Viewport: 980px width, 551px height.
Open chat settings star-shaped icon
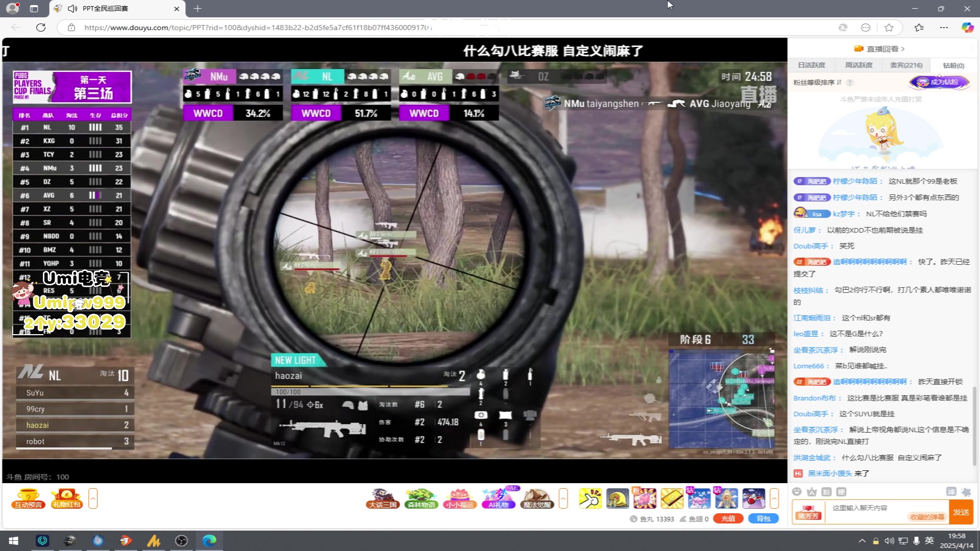click(x=966, y=492)
